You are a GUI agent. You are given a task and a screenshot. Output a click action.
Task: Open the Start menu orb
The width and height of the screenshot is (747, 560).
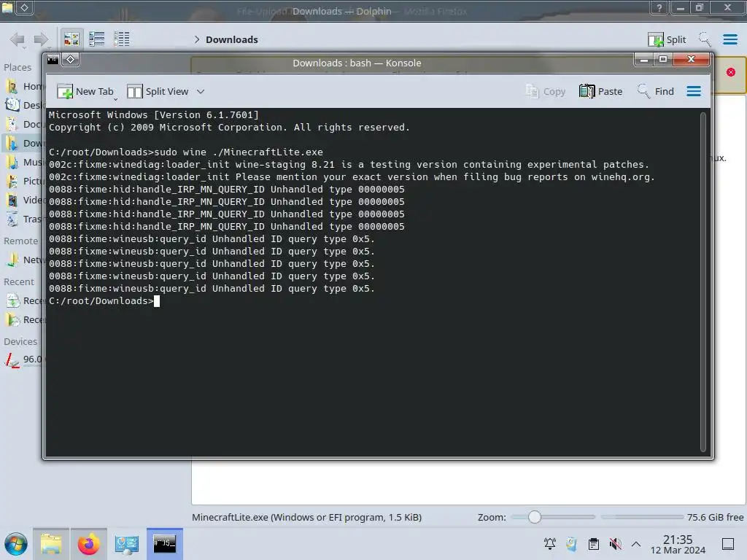pos(16,544)
